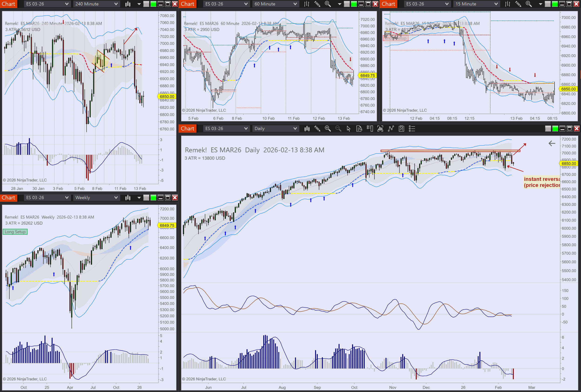This screenshot has height=392, width=581.
Task: Open Chart Trader icon in Daily toolbar
Action: click(370, 129)
